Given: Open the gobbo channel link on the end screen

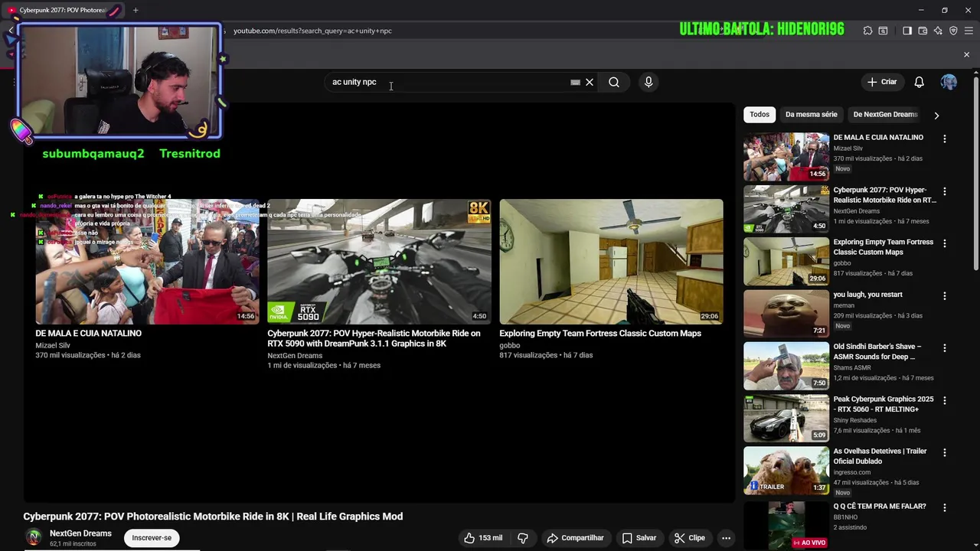Looking at the screenshot, I should coord(509,345).
